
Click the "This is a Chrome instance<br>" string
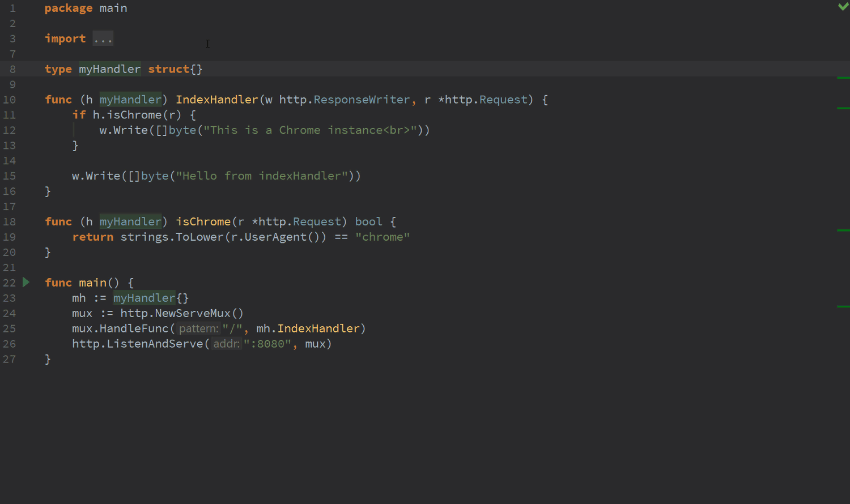tap(311, 130)
